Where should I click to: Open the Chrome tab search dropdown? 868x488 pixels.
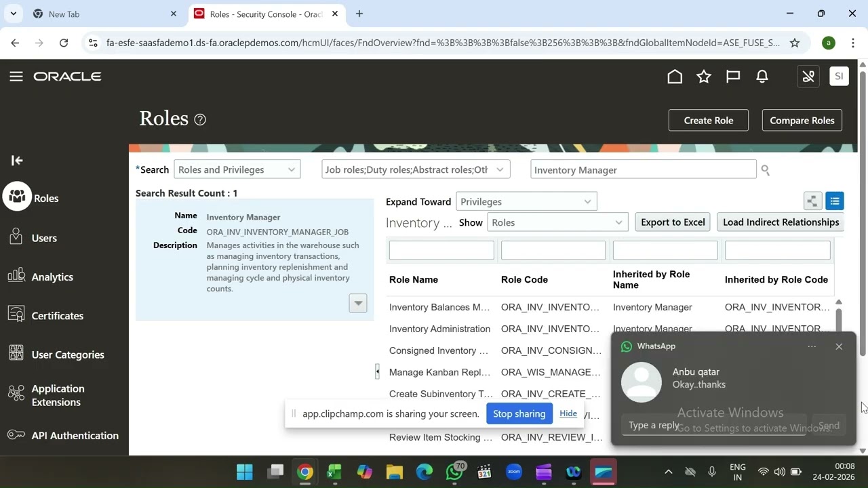coord(14,14)
